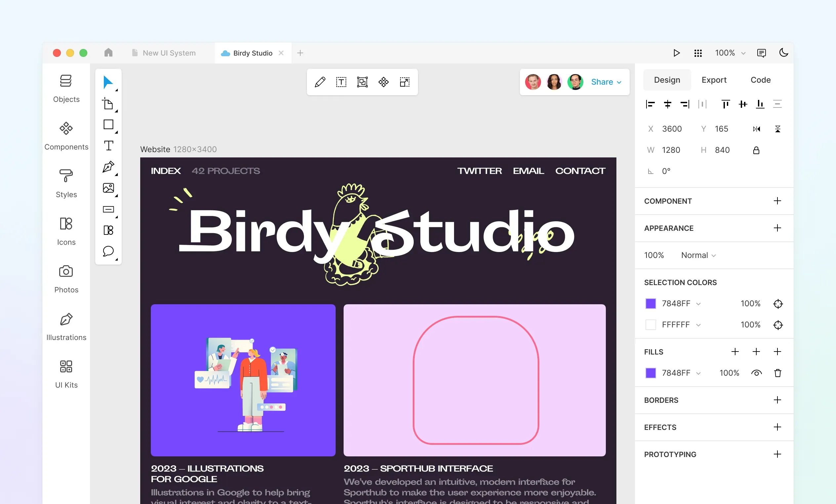Flip selection horizontally
836x504 pixels.
(x=756, y=129)
